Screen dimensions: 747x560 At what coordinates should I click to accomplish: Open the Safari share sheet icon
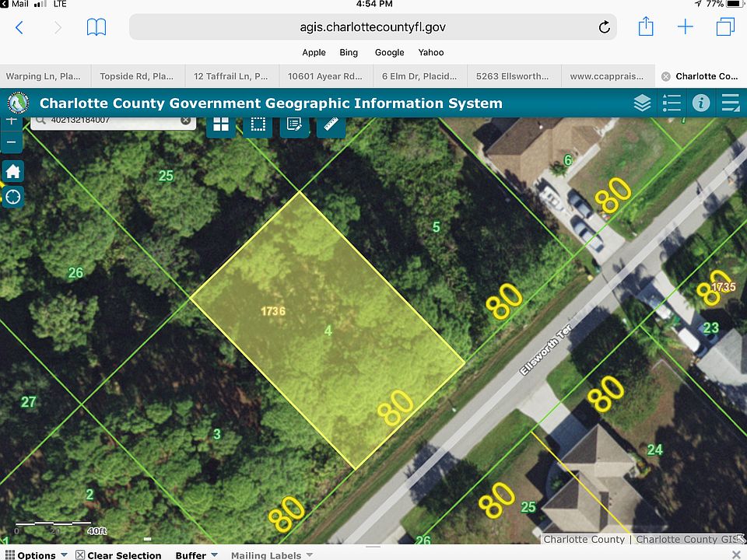[646, 26]
